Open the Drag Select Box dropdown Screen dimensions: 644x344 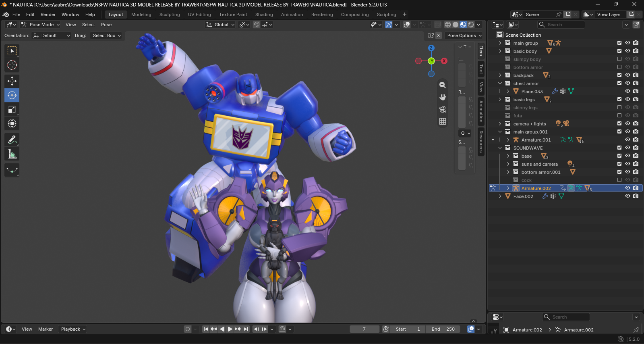tap(107, 35)
